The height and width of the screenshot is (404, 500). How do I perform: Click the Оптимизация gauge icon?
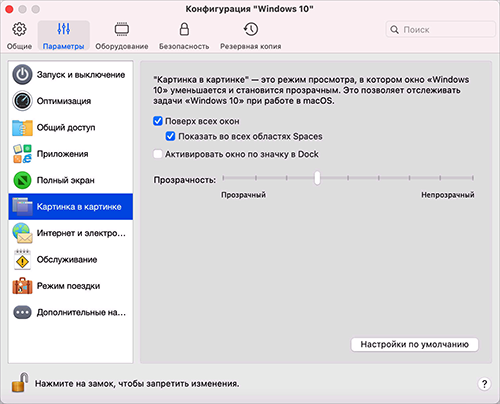click(x=22, y=101)
